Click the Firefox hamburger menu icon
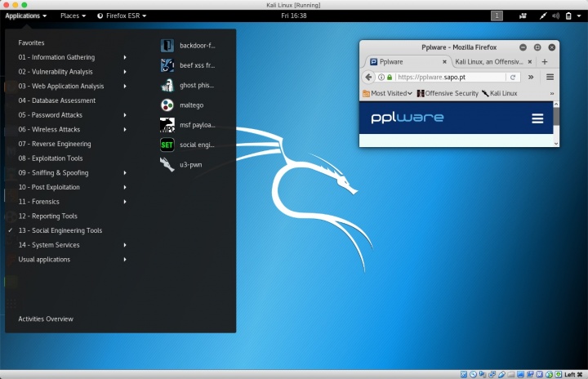Image resolution: width=588 pixels, height=379 pixels. (550, 77)
